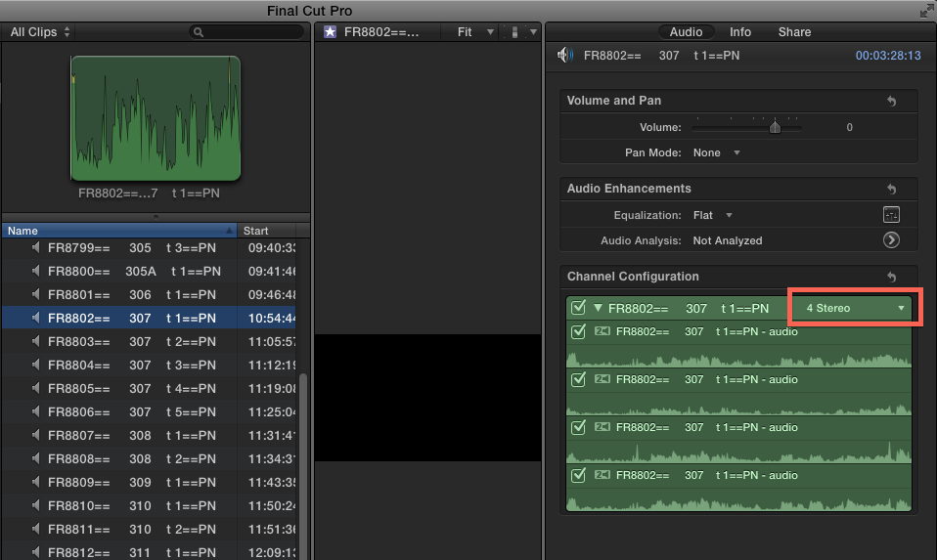Select the FR8808== 308 t 2==PN clip

[x=149, y=458]
